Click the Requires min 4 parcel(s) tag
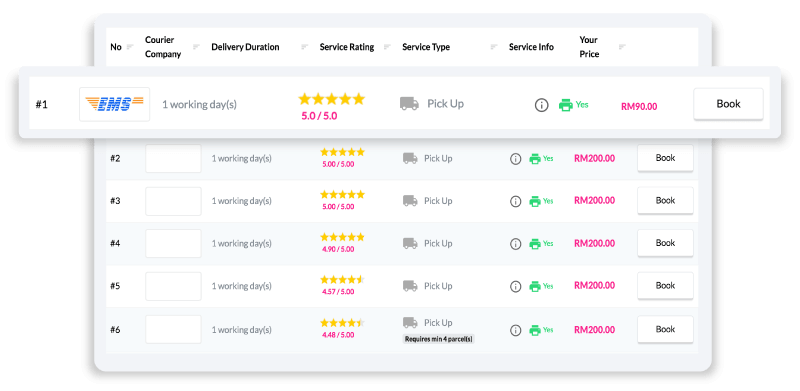The image size is (800, 391). [x=439, y=339]
